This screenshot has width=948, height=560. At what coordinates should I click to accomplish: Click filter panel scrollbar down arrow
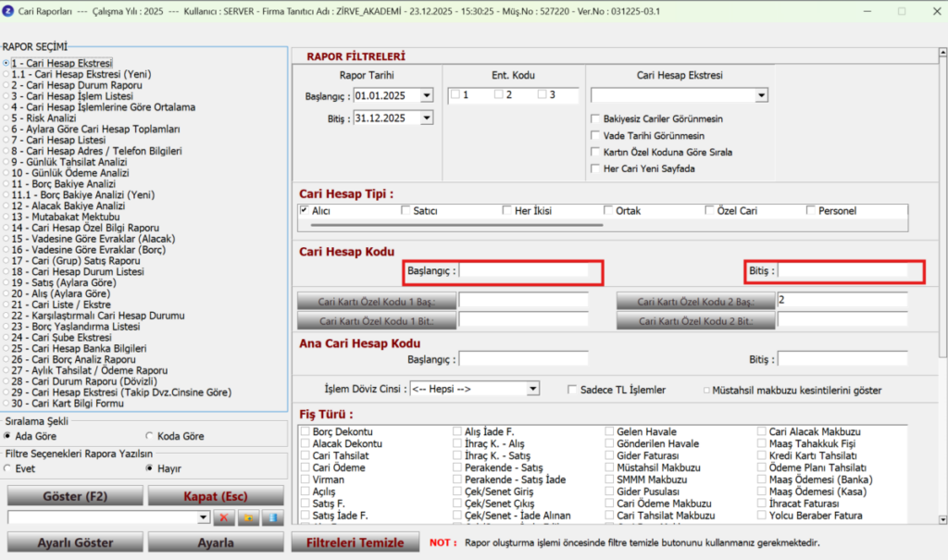click(942, 519)
